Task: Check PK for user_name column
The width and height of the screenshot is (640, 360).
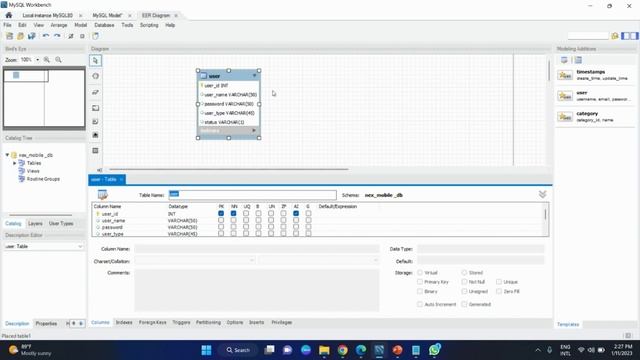Action: 221,220
